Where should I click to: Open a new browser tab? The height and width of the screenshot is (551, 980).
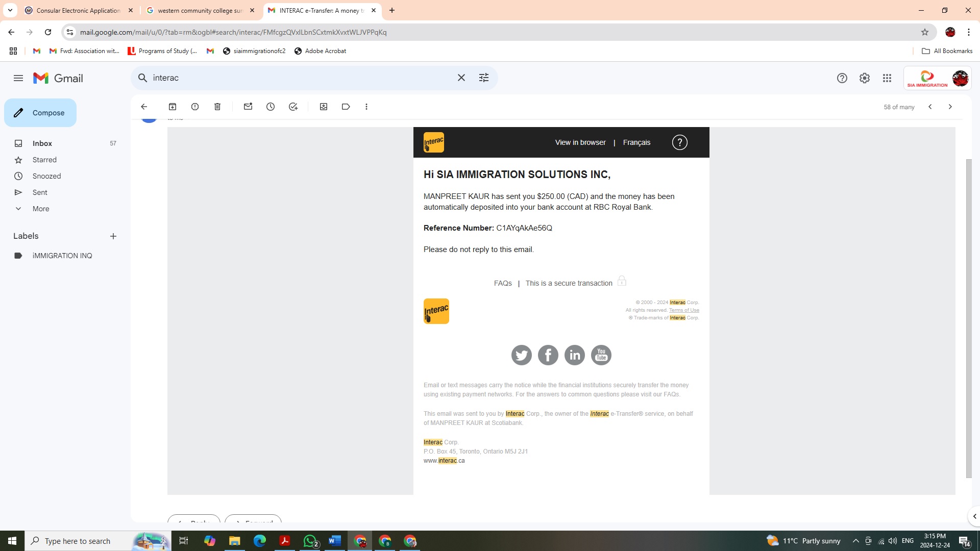click(392, 10)
